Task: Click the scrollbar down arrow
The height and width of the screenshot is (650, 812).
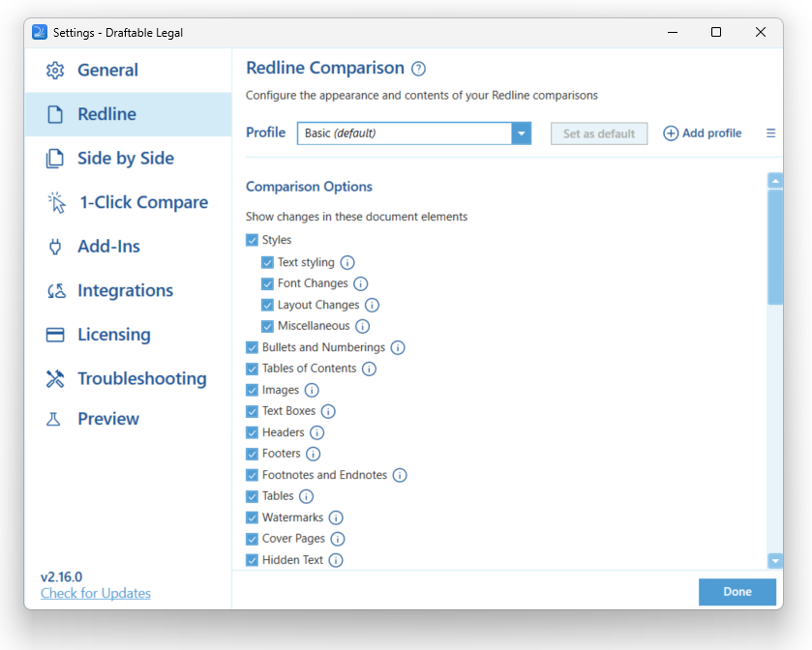Action: (x=775, y=560)
